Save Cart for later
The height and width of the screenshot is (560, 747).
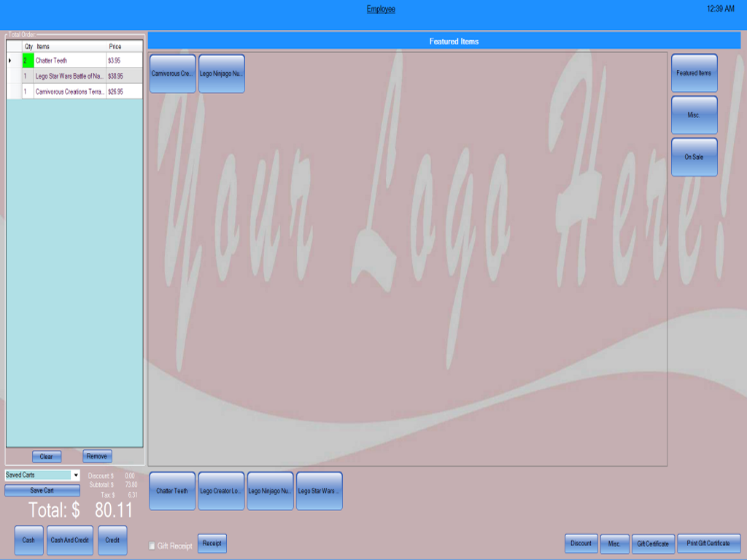click(x=42, y=491)
